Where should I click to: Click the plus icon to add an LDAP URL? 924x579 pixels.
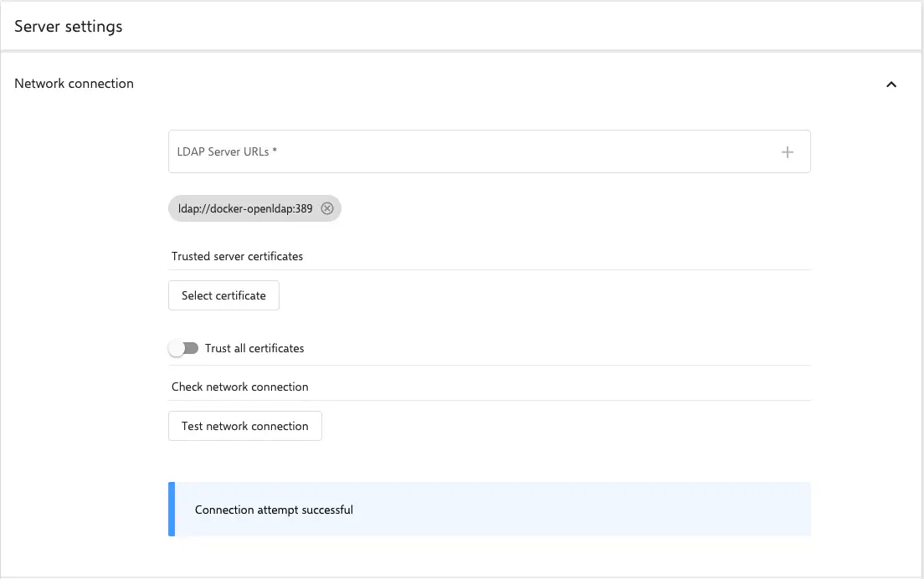(787, 151)
